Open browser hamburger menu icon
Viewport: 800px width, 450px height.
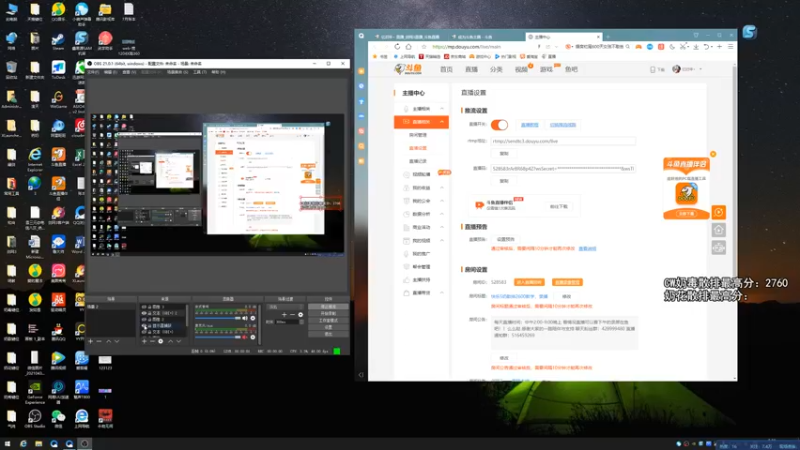point(730,46)
